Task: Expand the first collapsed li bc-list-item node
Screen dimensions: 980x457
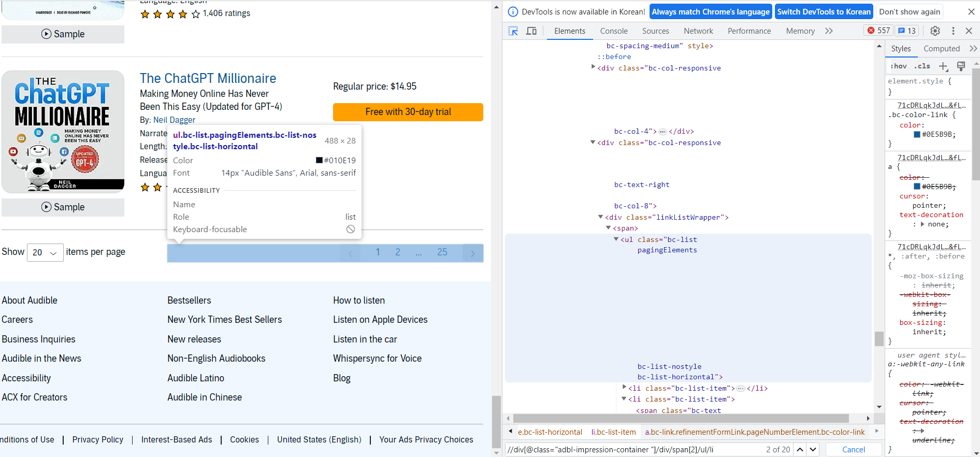Action: [x=624, y=388]
